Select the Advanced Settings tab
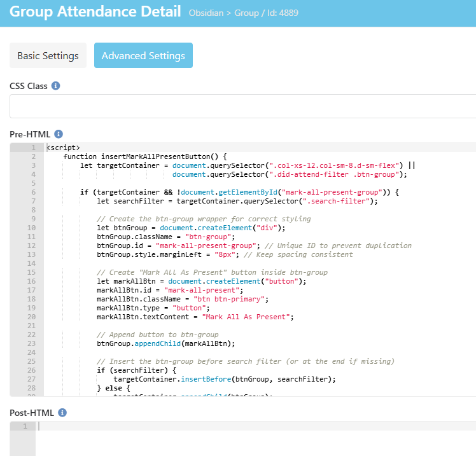The image size is (476, 456). (x=143, y=55)
